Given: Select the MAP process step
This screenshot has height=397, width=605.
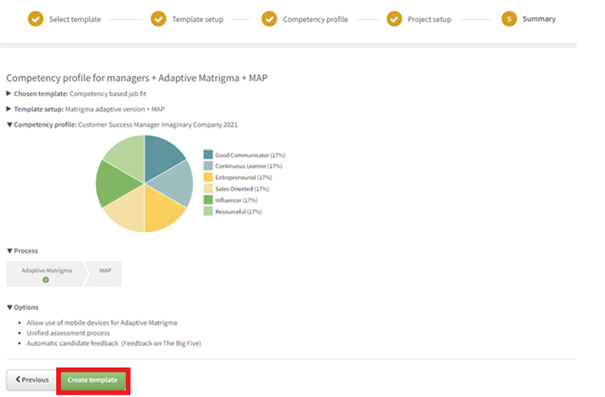Looking at the screenshot, I should click(104, 274).
